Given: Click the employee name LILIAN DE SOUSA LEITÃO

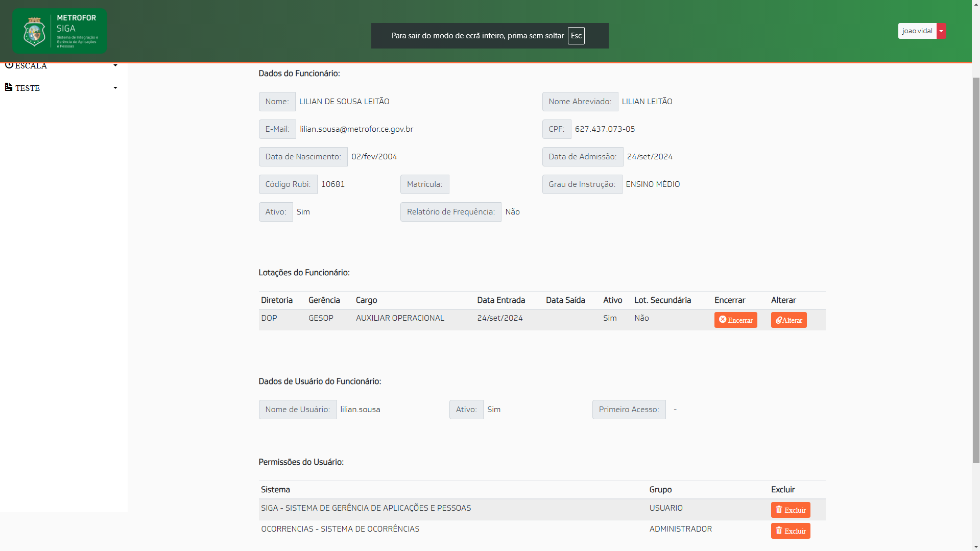Looking at the screenshot, I should tap(344, 102).
